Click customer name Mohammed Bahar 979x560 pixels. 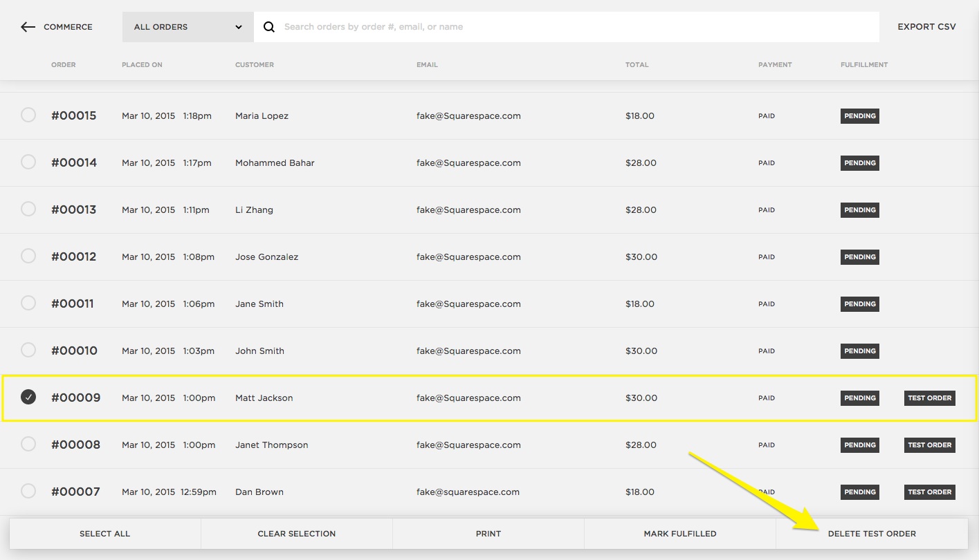pyautogui.click(x=275, y=163)
